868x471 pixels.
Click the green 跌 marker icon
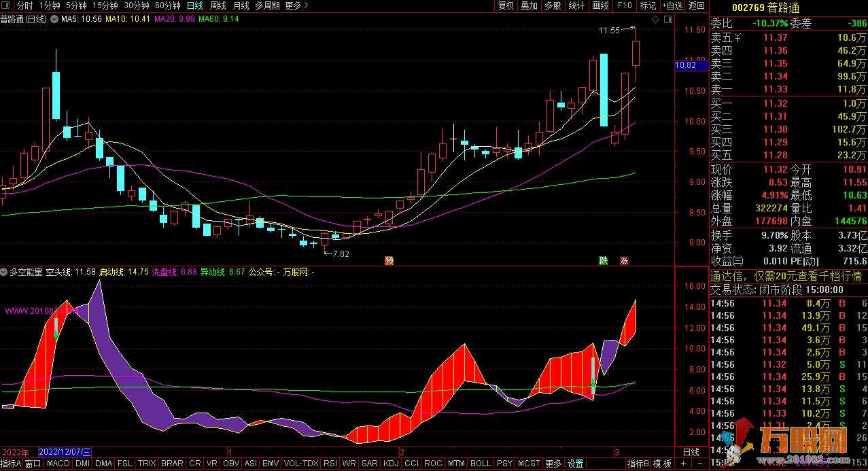603,260
